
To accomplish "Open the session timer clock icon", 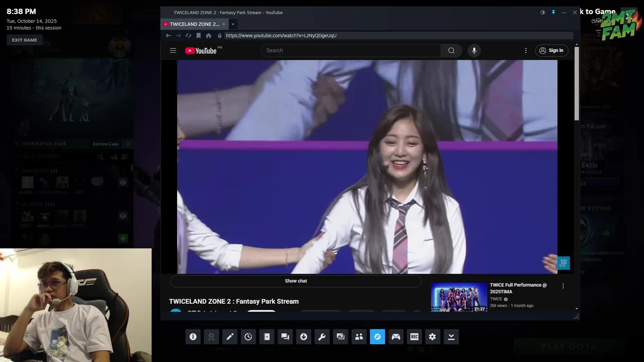I will [248, 337].
